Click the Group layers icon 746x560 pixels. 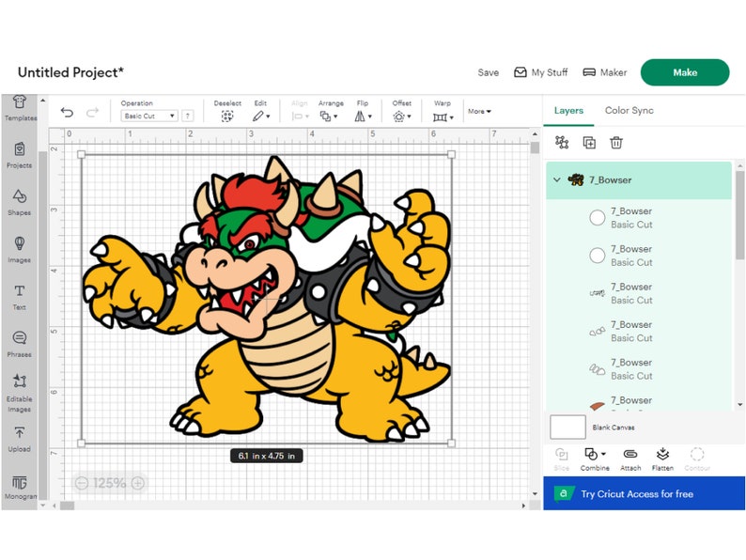point(562,142)
